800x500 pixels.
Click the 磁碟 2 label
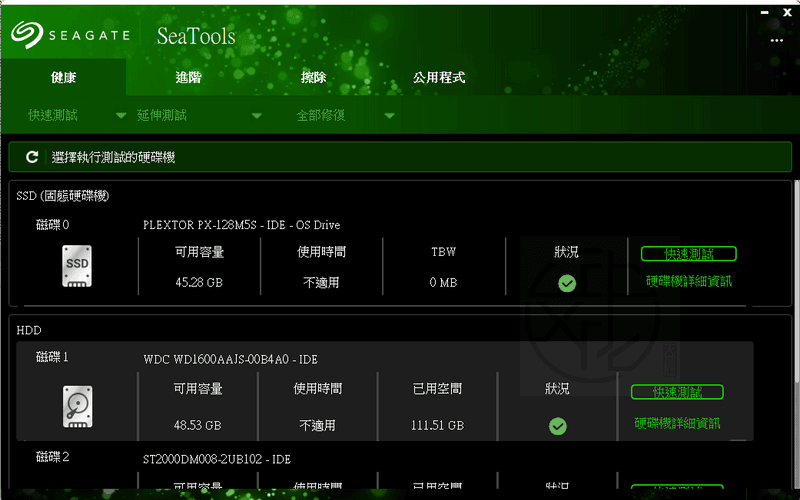pos(52,457)
